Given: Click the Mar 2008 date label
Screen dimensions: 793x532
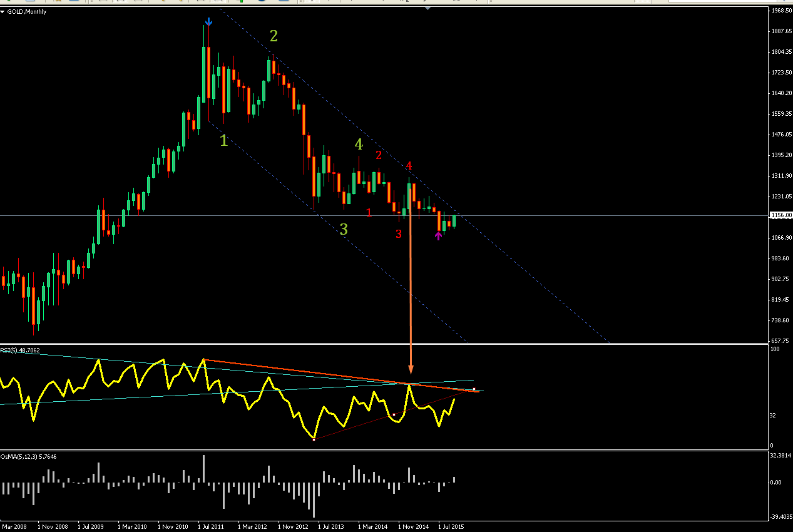Looking at the screenshot, I should 14,527.
